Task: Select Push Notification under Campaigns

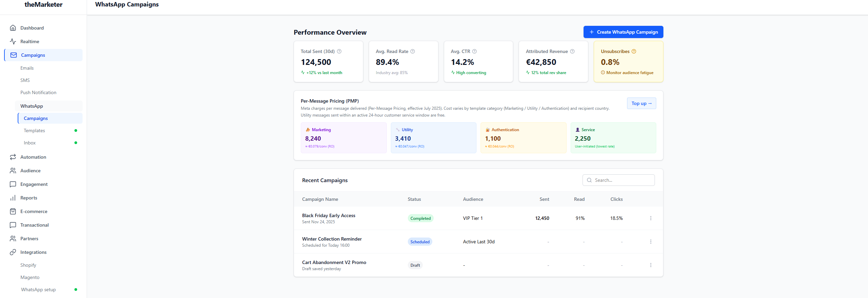Action: tap(38, 92)
